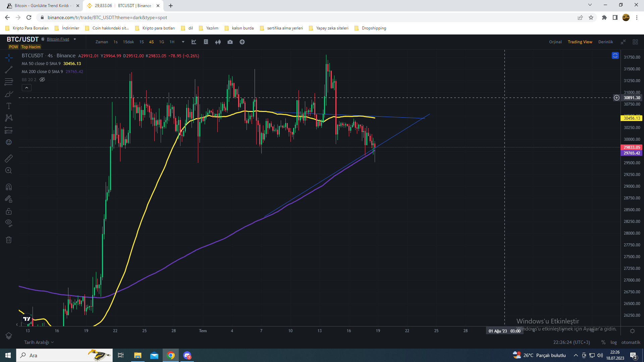This screenshot has width=644, height=362.
Task: Open the Fibonacci retracement tools
Action: click(9, 82)
